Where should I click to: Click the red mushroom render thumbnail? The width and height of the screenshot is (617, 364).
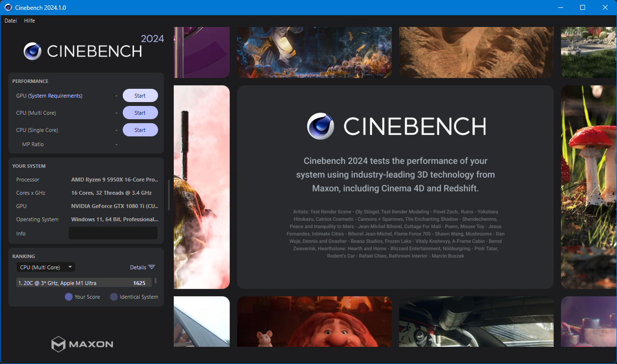(589, 186)
